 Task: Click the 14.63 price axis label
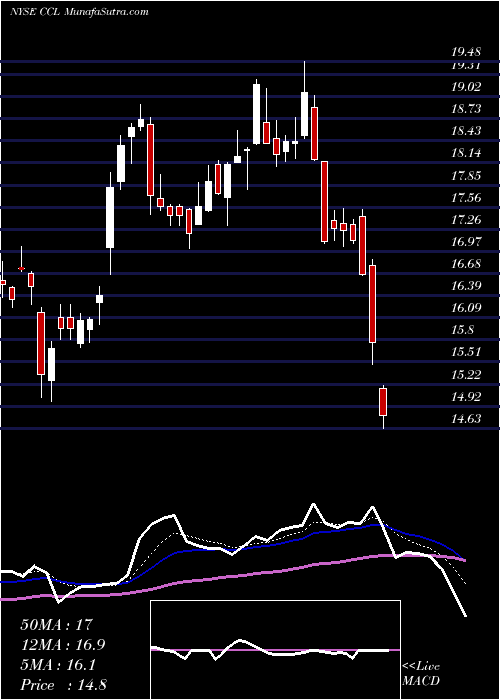pyautogui.click(x=466, y=419)
